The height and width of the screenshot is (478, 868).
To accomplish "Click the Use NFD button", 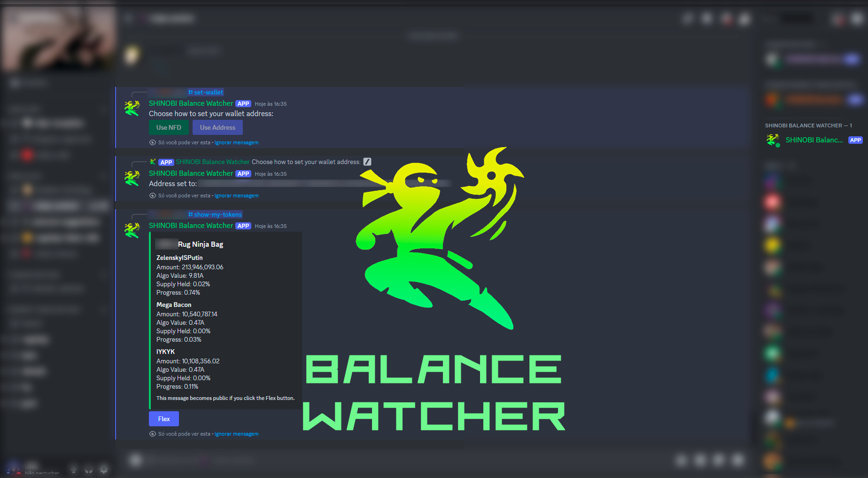I will click(169, 127).
